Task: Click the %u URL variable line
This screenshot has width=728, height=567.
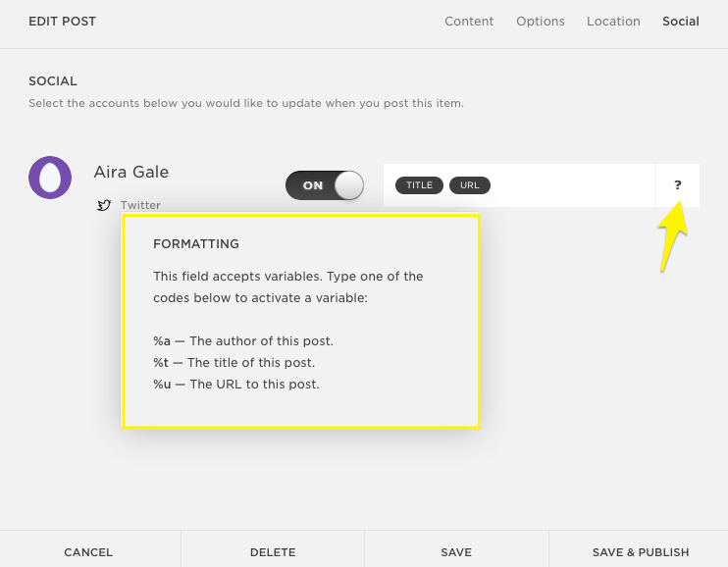Action: click(236, 385)
